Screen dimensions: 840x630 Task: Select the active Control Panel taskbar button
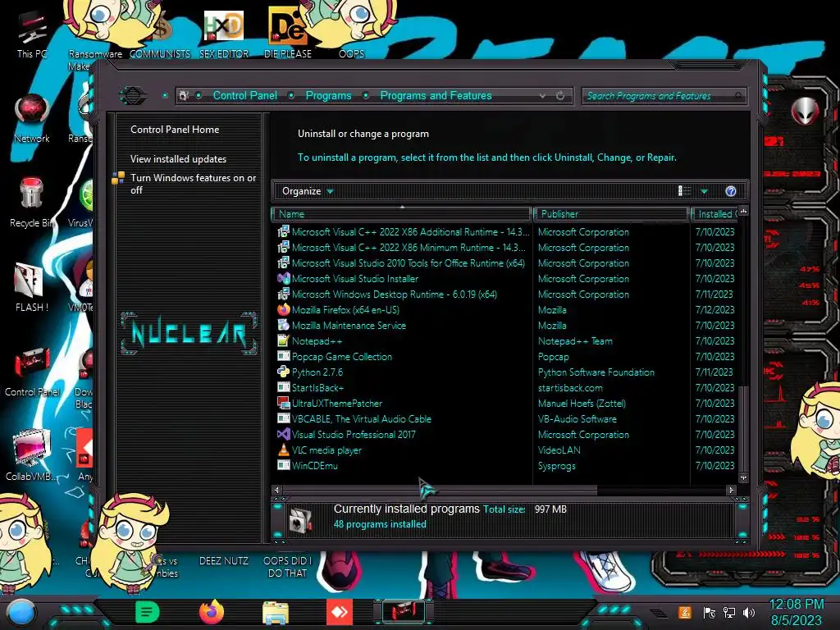pyautogui.click(x=404, y=612)
